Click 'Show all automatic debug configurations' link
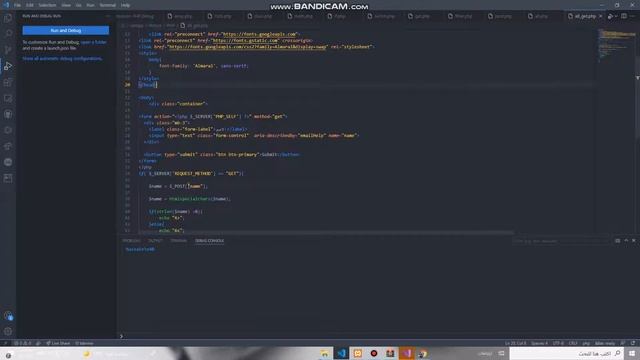The height and width of the screenshot is (360, 640). [x=62, y=58]
